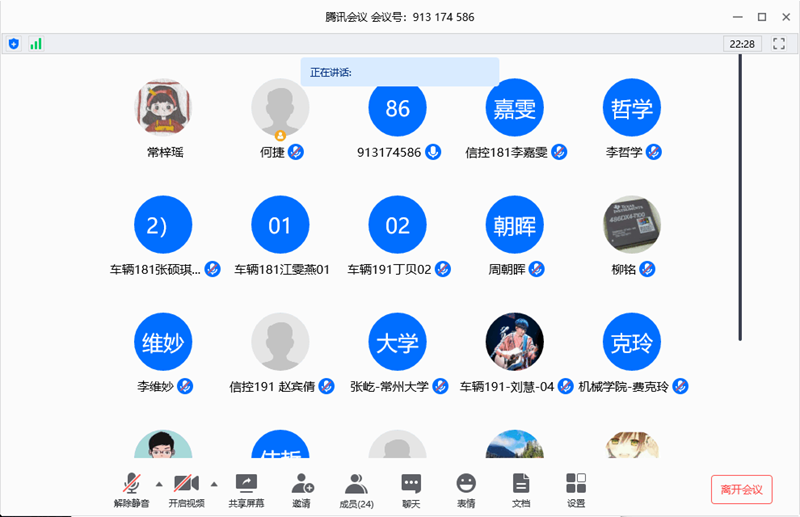The height and width of the screenshot is (517, 800).
Task: Click the blue security shield icon
Action: (14, 44)
